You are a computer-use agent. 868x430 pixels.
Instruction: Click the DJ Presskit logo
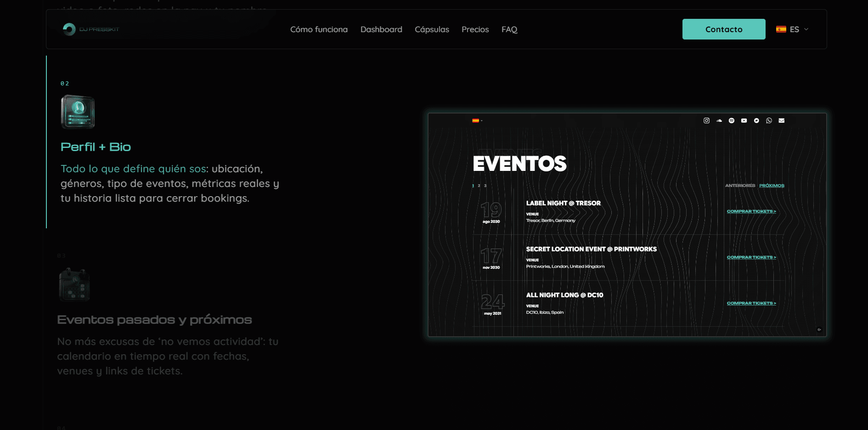(91, 29)
